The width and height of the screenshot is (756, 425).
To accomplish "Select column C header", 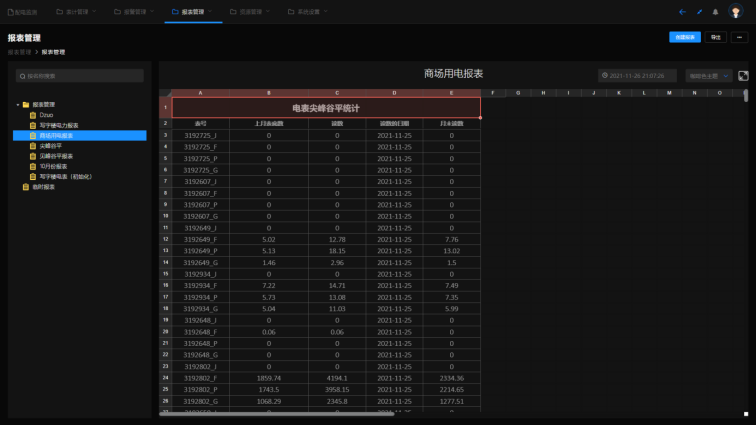I will pyautogui.click(x=337, y=93).
